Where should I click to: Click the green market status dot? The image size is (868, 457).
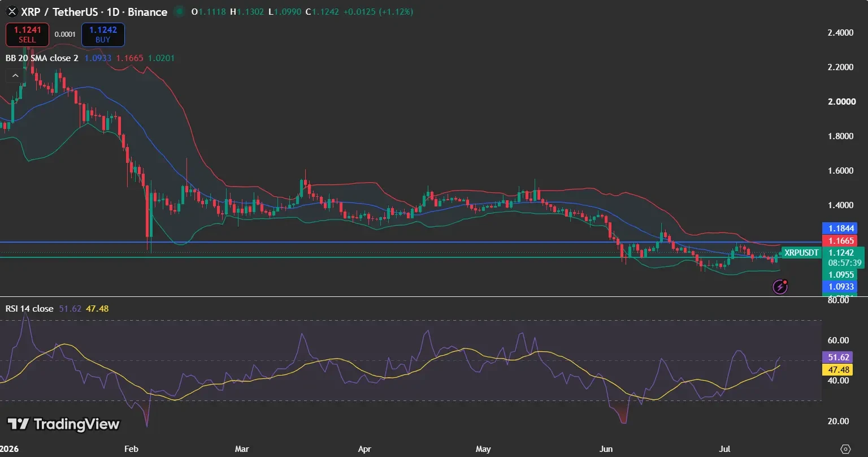[179, 11]
